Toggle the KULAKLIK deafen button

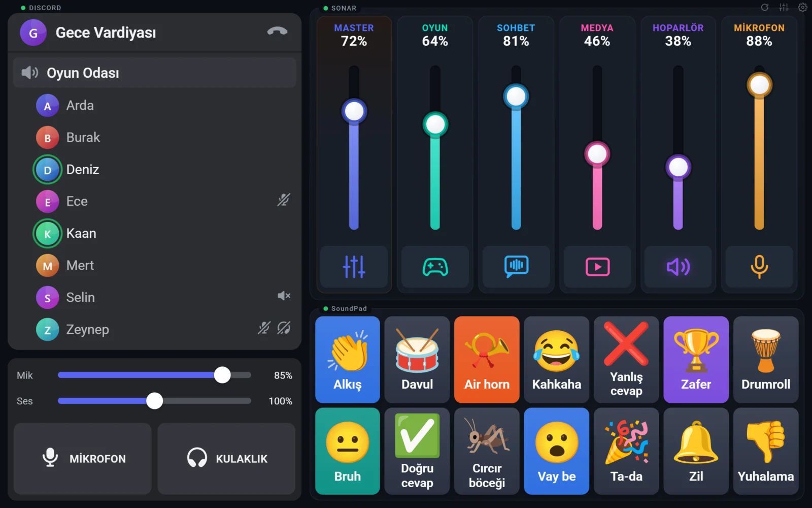tap(226, 459)
